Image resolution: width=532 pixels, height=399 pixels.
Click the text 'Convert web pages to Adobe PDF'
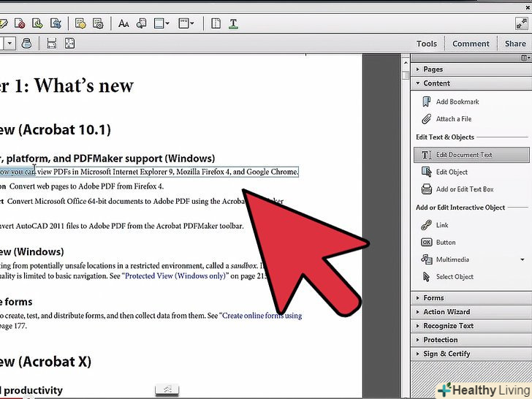coord(63,186)
